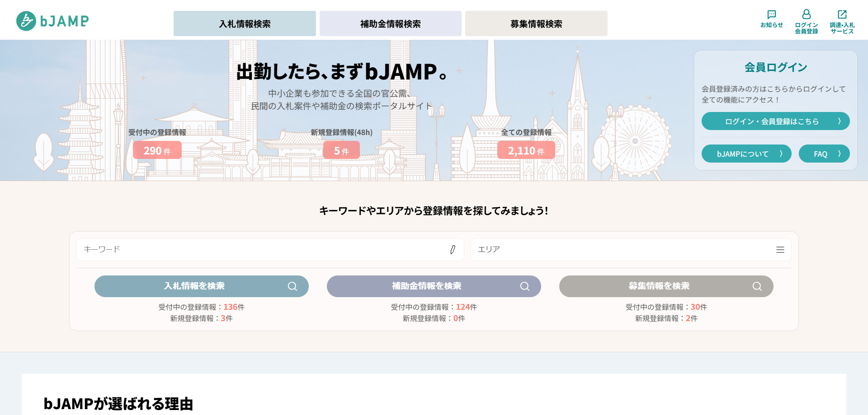Click magnifier icon on 入札情報を検索 button
This screenshot has height=415, width=868.
click(292, 286)
